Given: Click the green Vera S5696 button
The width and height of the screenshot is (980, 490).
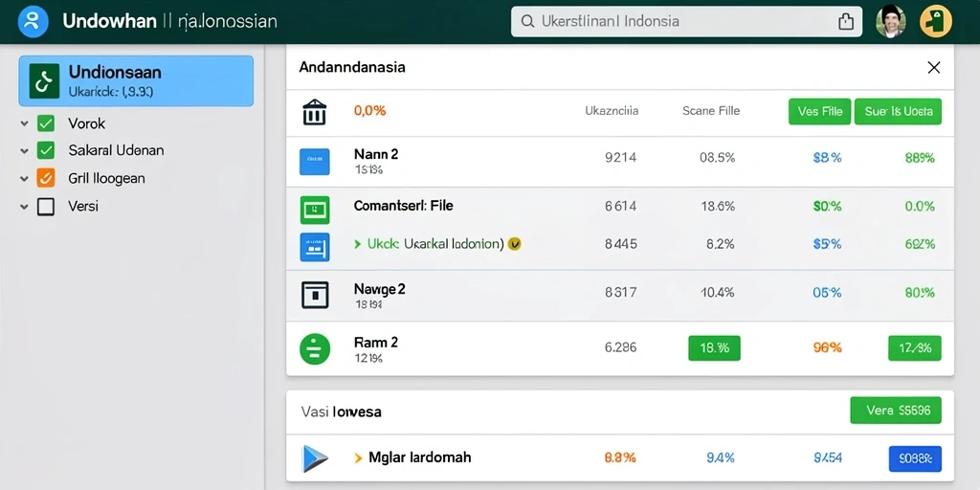Looking at the screenshot, I should pos(896,411).
